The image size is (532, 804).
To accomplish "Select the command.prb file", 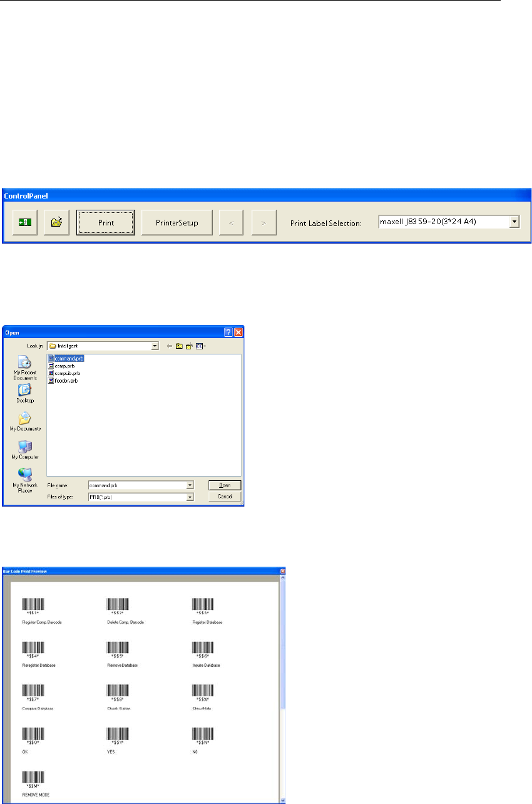I will pyautogui.click(x=66, y=358).
